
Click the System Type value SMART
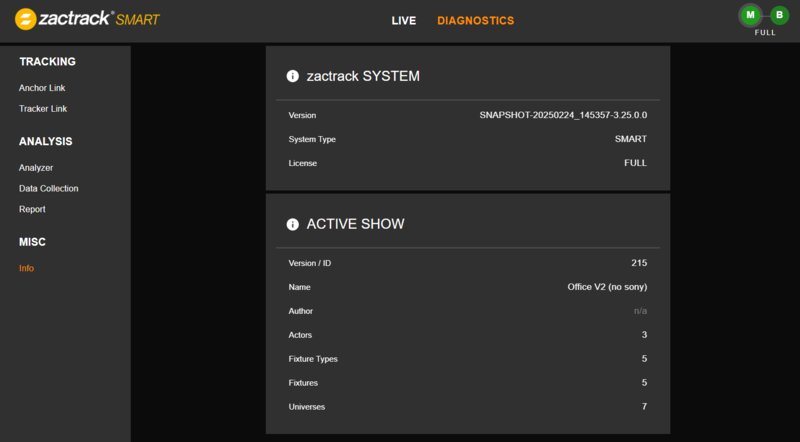point(631,139)
